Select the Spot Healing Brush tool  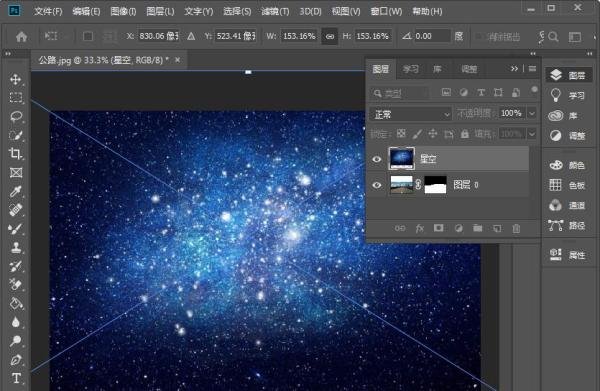(16, 210)
